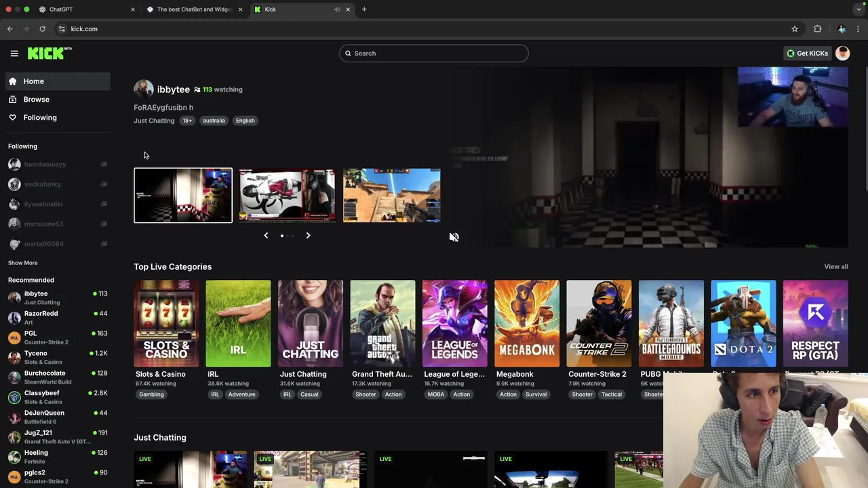Unmute the featured stream preview

pyautogui.click(x=454, y=237)
